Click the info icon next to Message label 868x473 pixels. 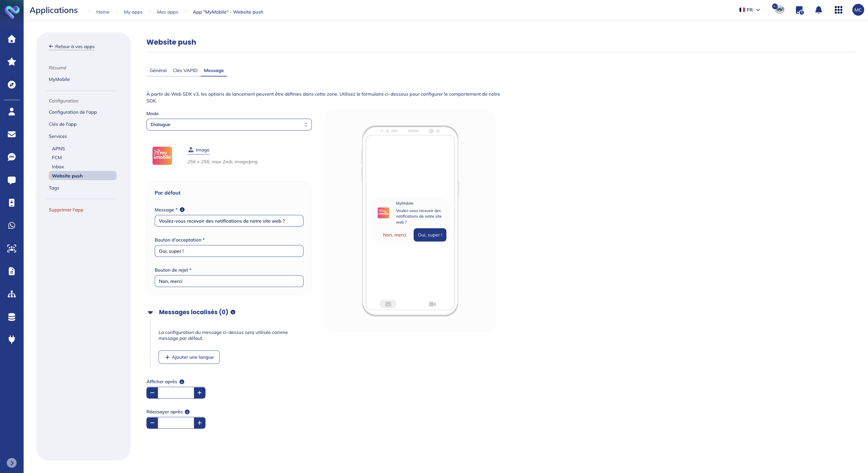pyautogui.click(x=182, y=210)
